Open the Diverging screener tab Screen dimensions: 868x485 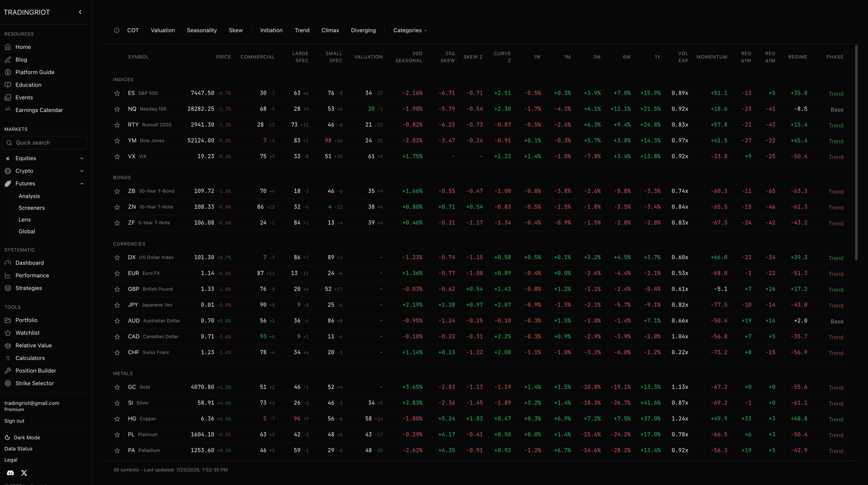click(x=363, y=30)
